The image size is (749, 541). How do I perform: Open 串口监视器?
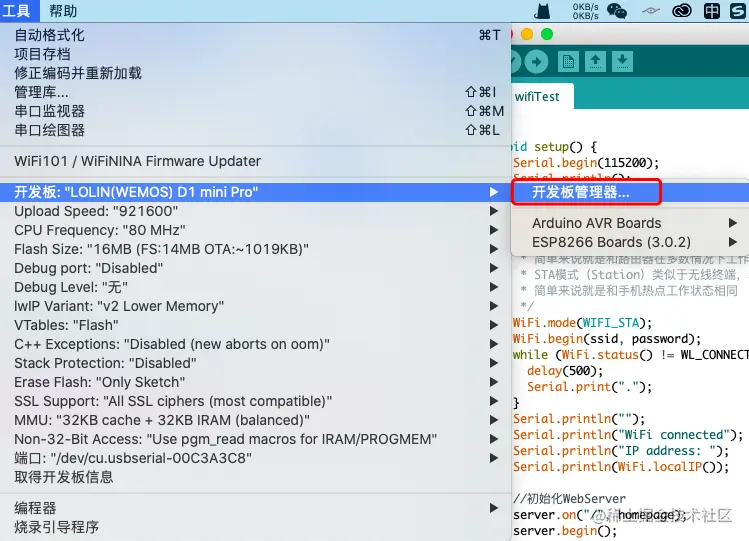(256, 111)
